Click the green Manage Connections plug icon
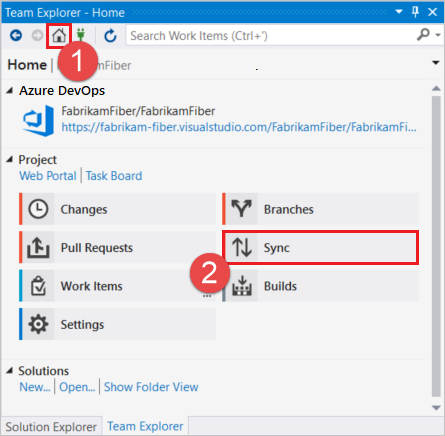Image resolution: width=445 pixels, height=436 pixels. (81, 35)
